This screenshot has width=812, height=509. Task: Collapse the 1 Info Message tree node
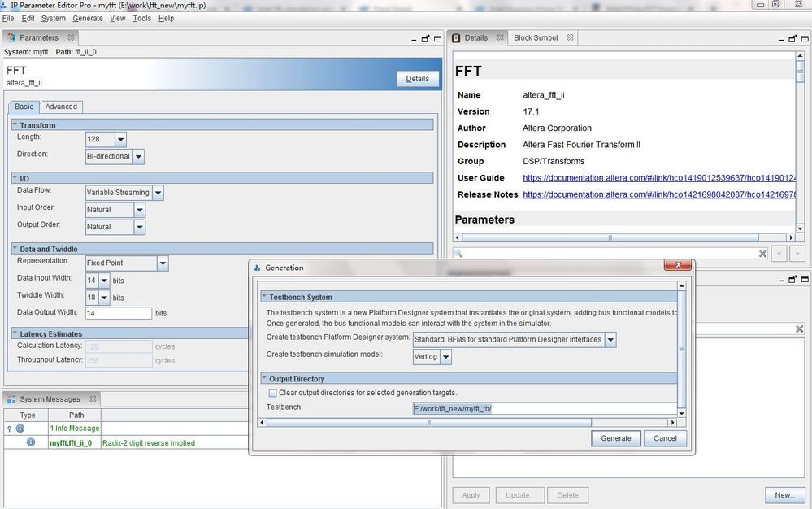click(x=9, y=429)
